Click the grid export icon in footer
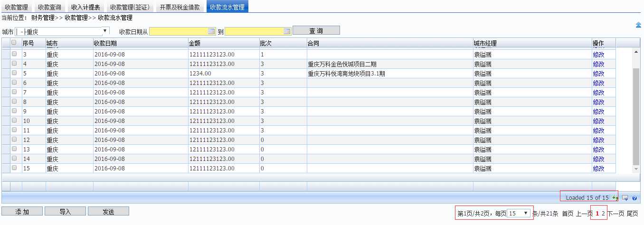 (625, 197)
